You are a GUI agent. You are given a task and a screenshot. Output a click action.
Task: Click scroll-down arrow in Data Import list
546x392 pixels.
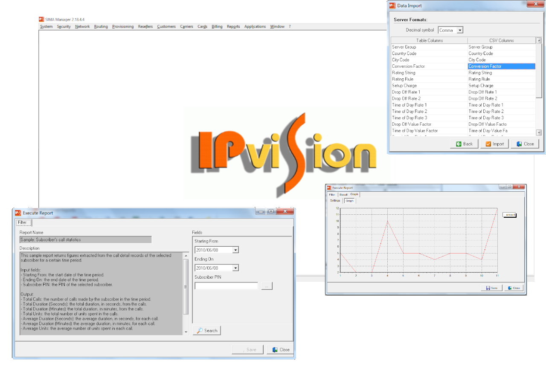(x=539, y=133)
